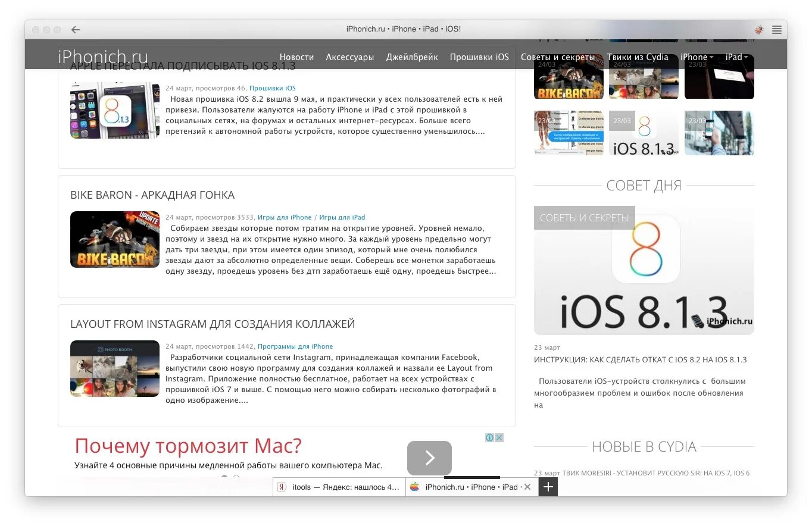Click sidebar Bike Baron thumbnail dated 24/03
This screenshot has width=812, height=526.
click(x=569, y=77)
